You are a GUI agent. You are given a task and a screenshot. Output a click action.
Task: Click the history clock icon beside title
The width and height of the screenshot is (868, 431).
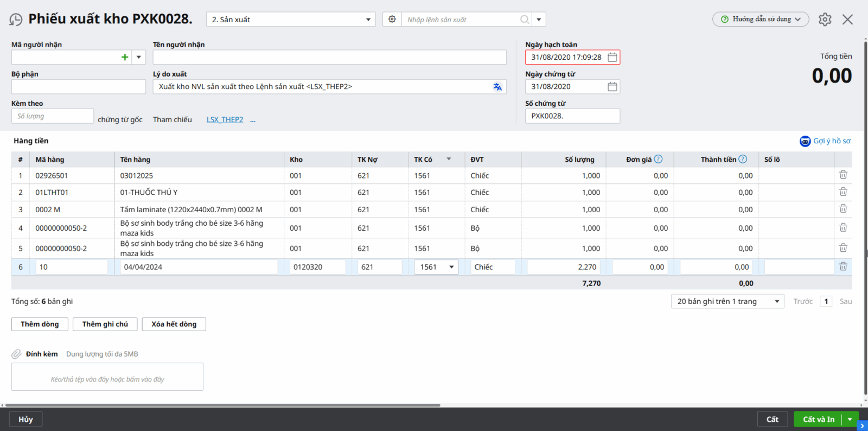click(x=16, y=20)
